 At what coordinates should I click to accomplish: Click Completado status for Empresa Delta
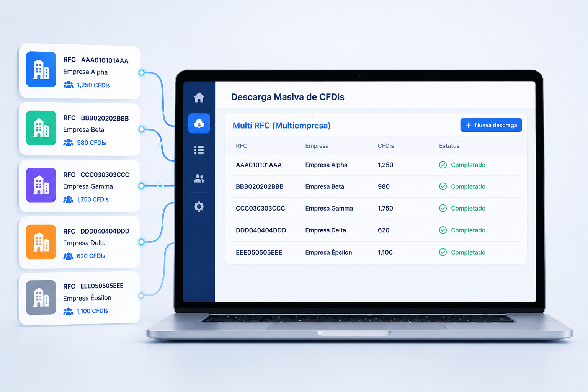468,230
